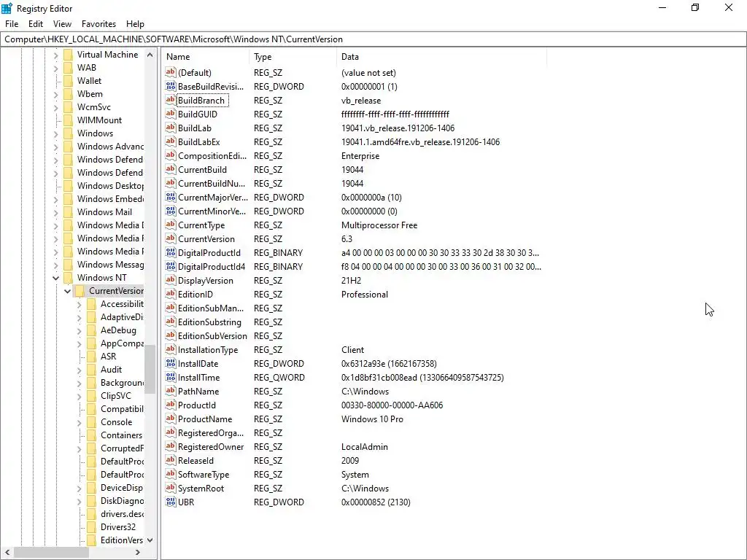The height and width of the screenshot is (560, 747).
Task: Click the folder icon for the Wallet key
Action: pos(68,80)
